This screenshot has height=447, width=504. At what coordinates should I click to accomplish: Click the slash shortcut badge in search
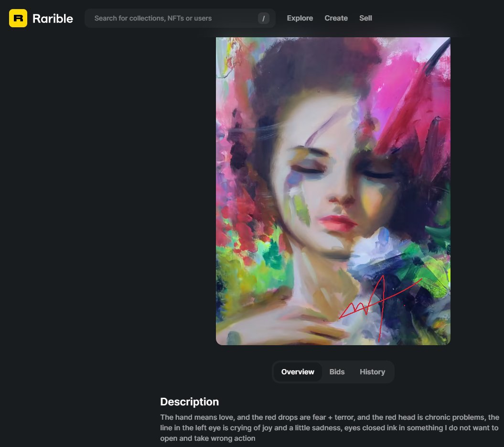tap(263, 18)
